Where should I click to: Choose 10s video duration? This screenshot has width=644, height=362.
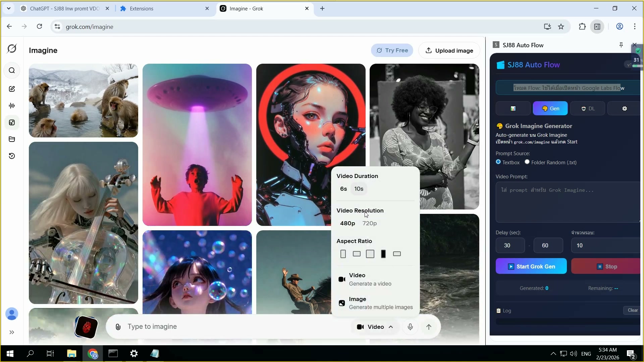coord(359,189)
